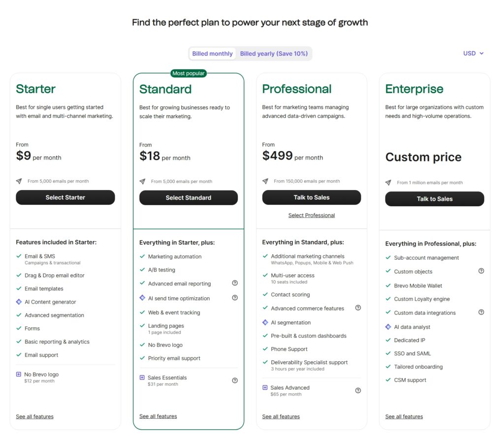Open the USD currency dropdown
The image size is (504, 437).
(x=473, y=53)
